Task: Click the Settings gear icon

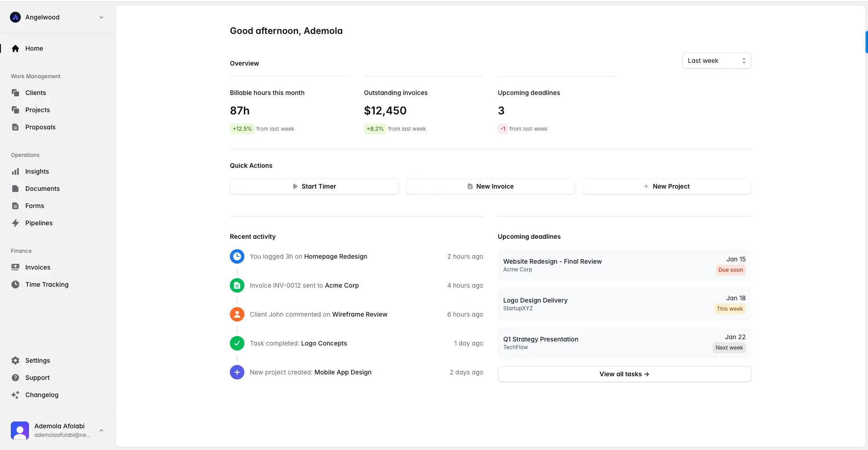Action: click(x=15, y=360)
